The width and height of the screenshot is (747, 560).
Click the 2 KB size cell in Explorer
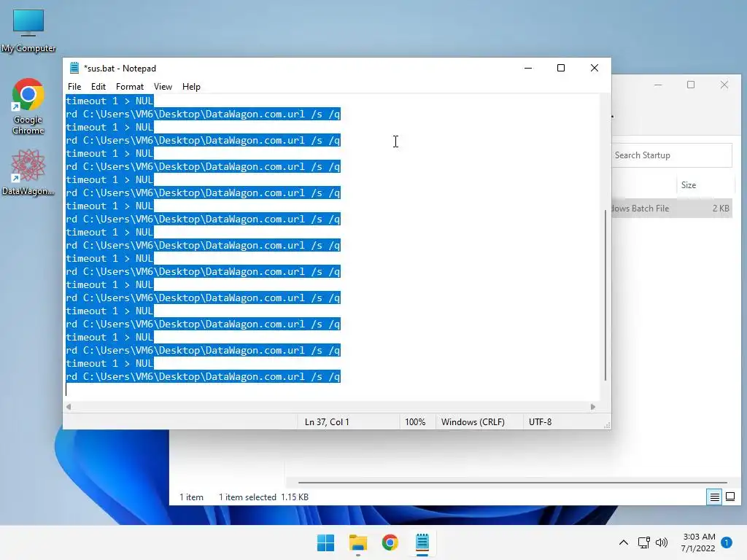tap(720, 209)
